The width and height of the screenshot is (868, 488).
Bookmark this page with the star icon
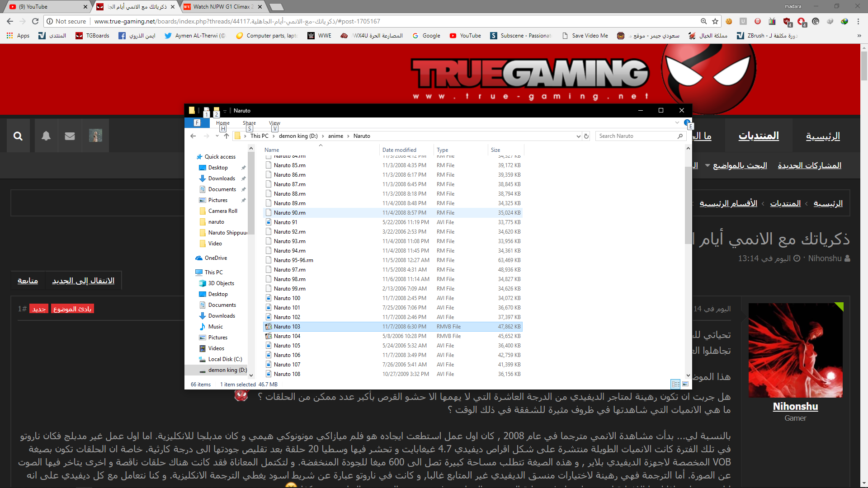(715, 21)
